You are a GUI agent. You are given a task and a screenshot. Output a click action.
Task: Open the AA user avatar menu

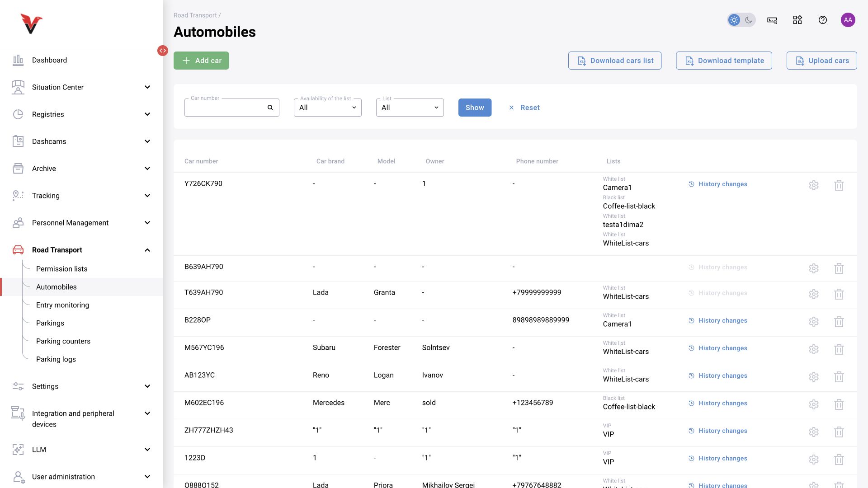click(x=848, y=20)
